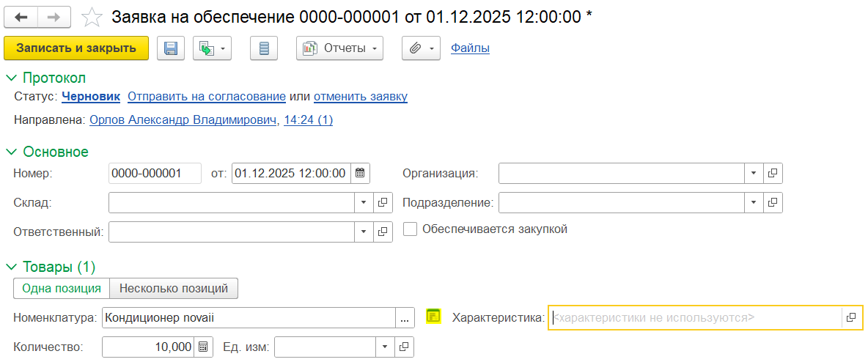Click the Записать и закрыть button
Viewport: 868px width, 362px height.
(x=76, y=48)
